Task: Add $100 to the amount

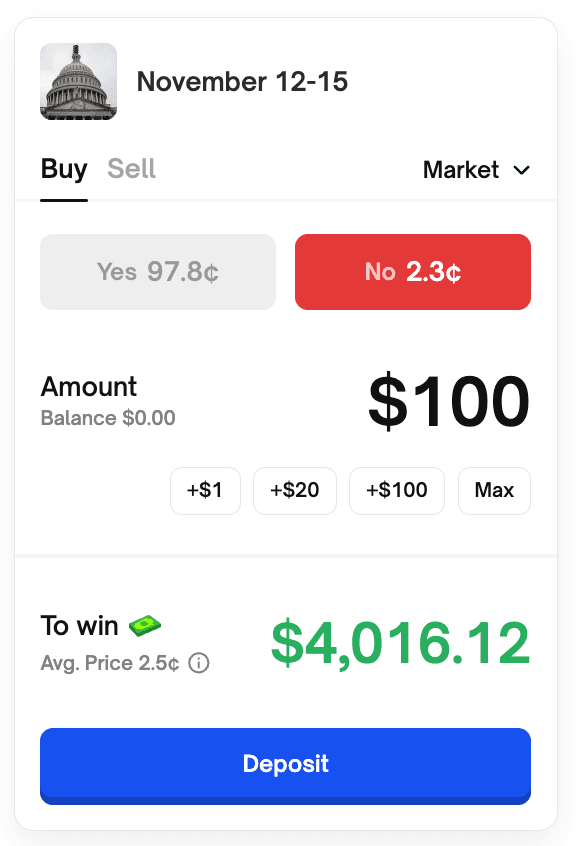Action: (x=396, y=490)
